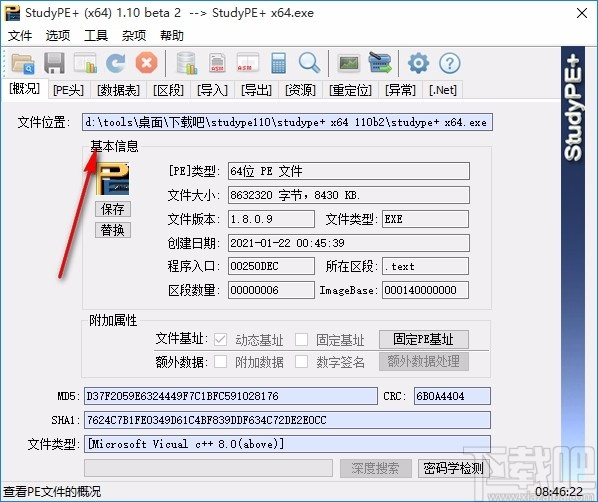The image size is (598, 502).
Task: Toggle the 数字签名 checkbox
Action: 301,361
